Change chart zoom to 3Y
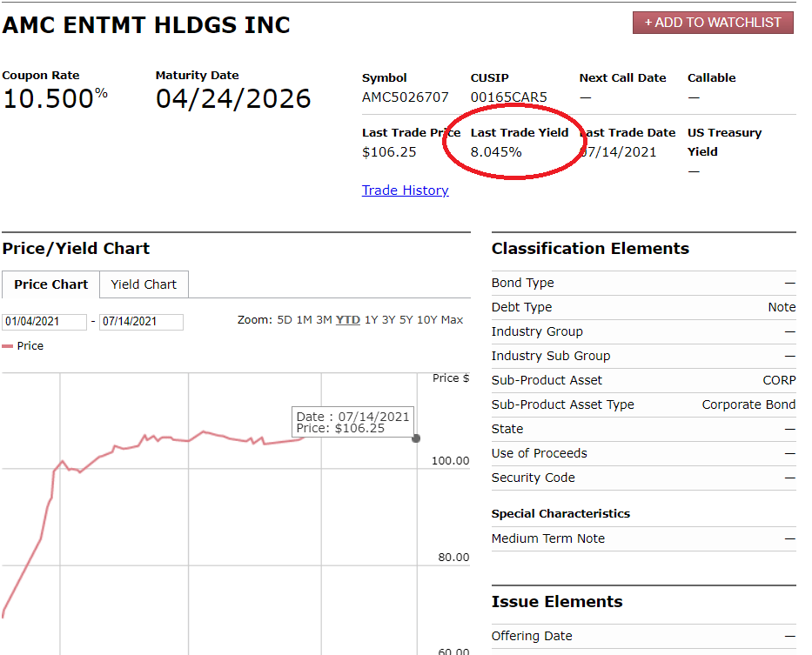This screenshot has width=812, height=655. pyautogui.click(x=389, y=320)
